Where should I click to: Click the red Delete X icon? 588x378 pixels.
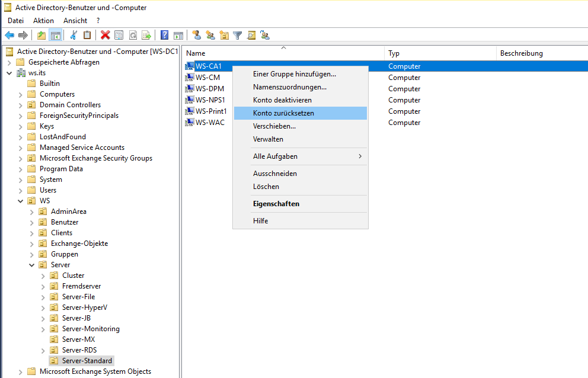pyautogui.click(x=106, y=35)
